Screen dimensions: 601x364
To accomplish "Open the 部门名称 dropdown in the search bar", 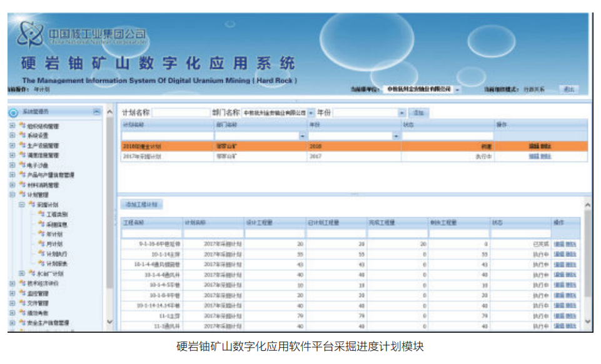I will point(311,113).
